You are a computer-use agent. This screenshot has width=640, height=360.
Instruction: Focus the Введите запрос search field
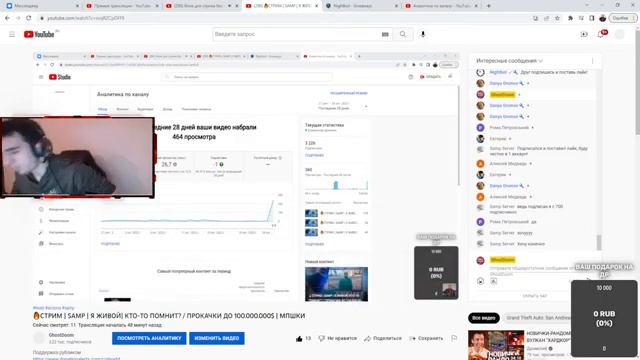296,34
